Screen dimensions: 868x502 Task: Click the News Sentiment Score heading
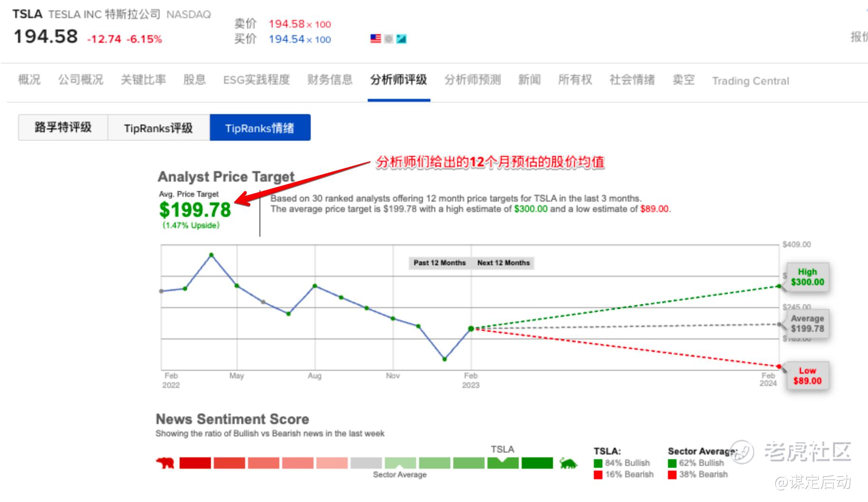(x=232, y=419)
